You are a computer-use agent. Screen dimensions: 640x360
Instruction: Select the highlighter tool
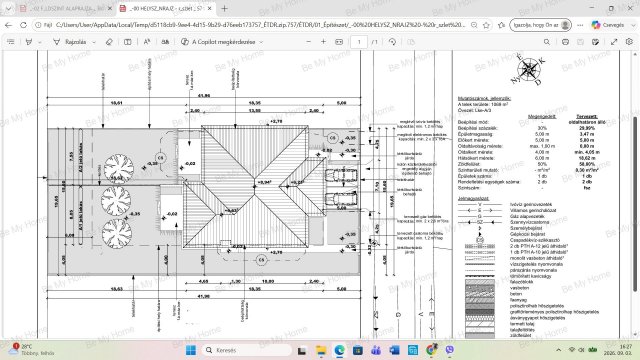pyautogui.click(x=29, y=42)
